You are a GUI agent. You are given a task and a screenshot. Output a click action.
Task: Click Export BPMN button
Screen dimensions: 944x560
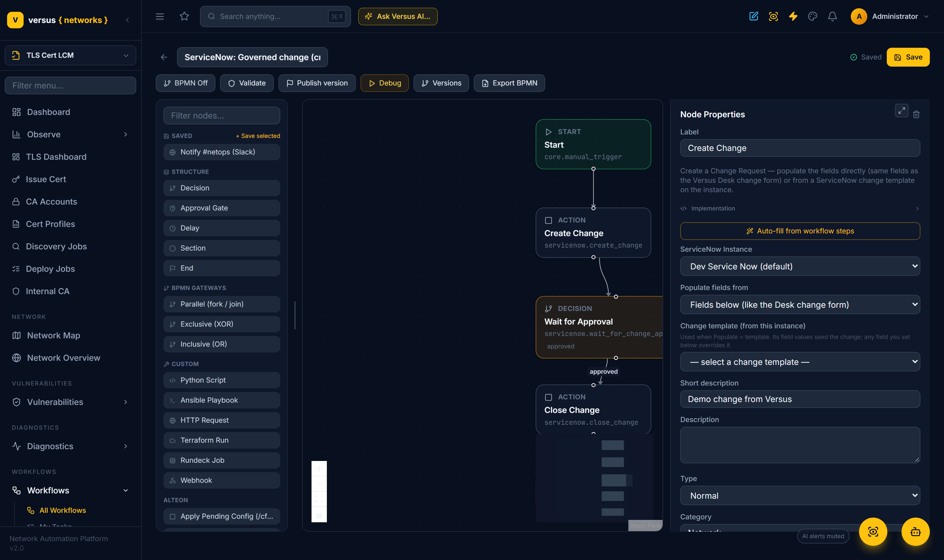point(509,83)
